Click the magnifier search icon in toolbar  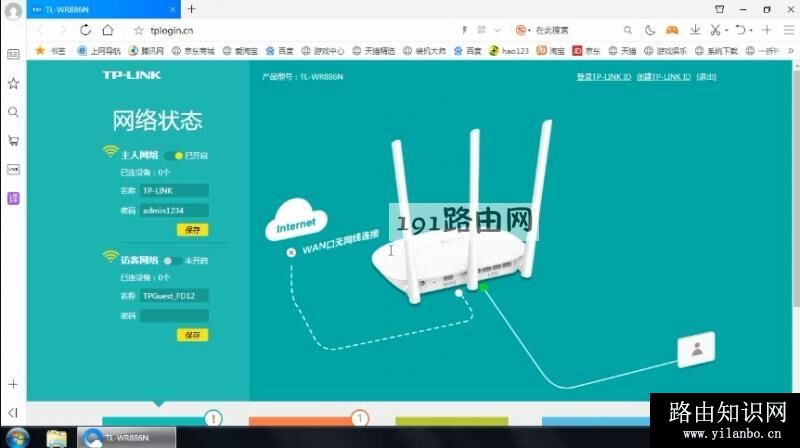(x=628, y=30)
